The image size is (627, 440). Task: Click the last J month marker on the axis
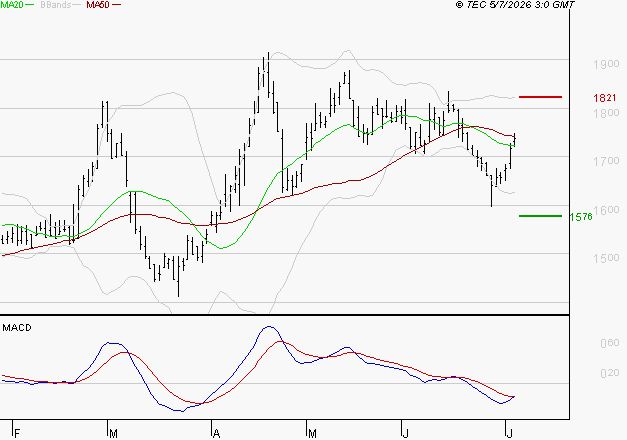(509, 433)
